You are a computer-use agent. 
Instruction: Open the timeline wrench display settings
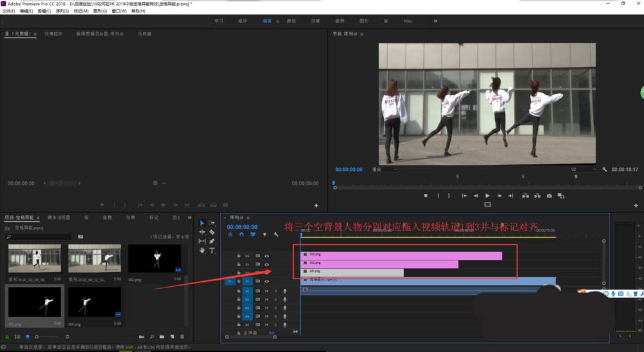pyautogui.click(x=276, y=235)
